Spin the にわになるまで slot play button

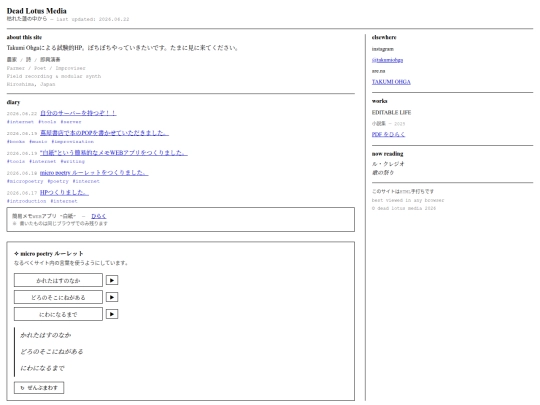112,314
